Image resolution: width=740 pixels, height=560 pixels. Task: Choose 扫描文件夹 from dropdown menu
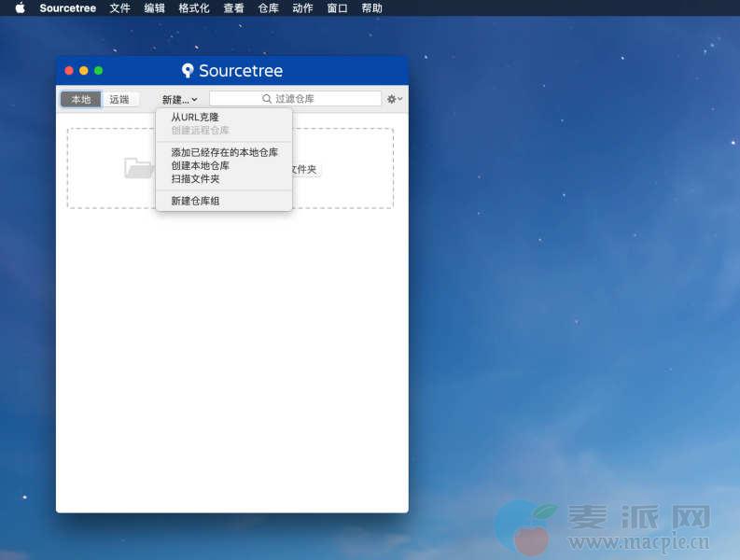[x=195, y=178]
